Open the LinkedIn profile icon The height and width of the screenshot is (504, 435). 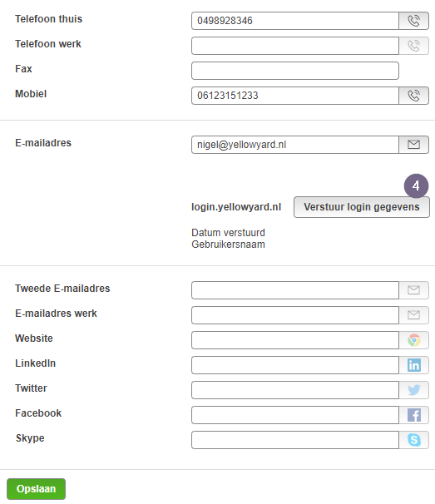point(413,365)
